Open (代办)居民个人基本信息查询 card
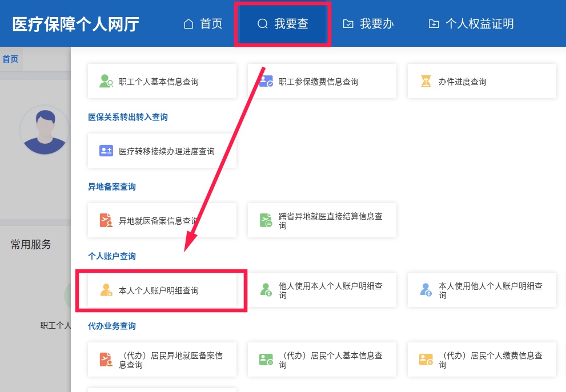The width and height of the screenshot is (566, 392). 322,359
